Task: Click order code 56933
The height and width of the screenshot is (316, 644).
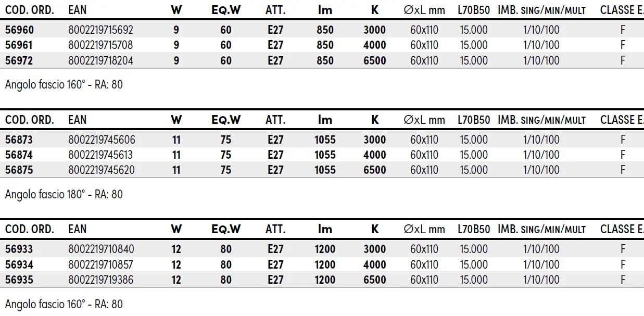Action: pos(19,249)
